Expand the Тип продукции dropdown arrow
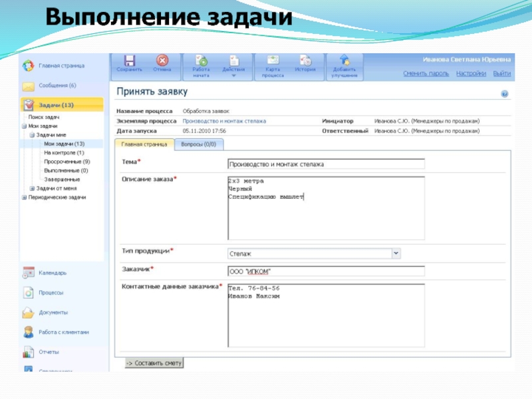 396,253
